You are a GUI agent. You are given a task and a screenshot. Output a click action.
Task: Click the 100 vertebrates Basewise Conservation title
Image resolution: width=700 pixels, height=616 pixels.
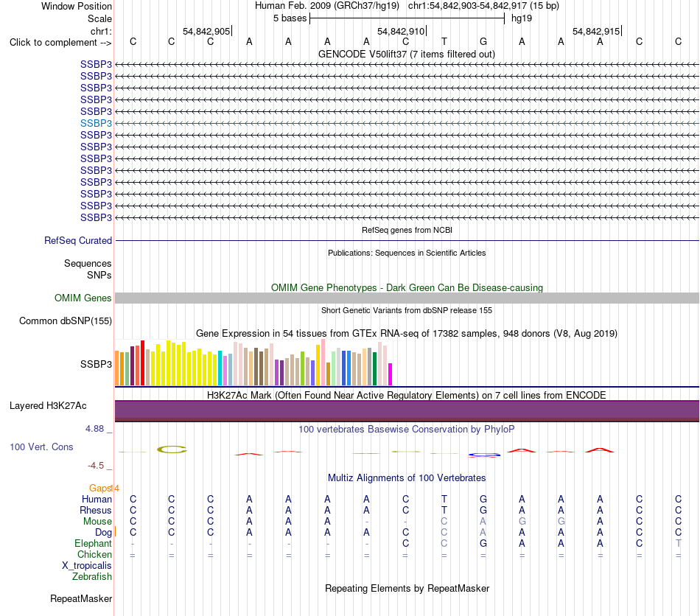pyautogui.click(x=407, y=429)
